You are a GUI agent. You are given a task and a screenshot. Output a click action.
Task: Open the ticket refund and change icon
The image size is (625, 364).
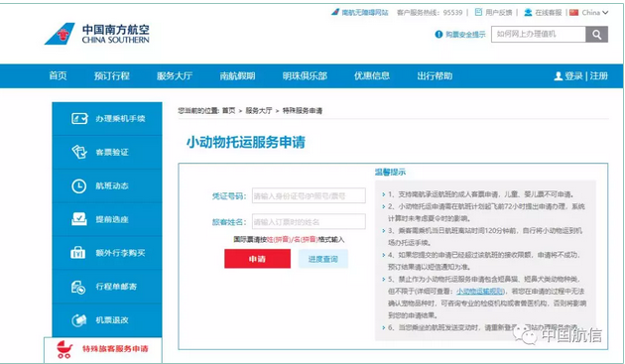[x=79, y=320]
